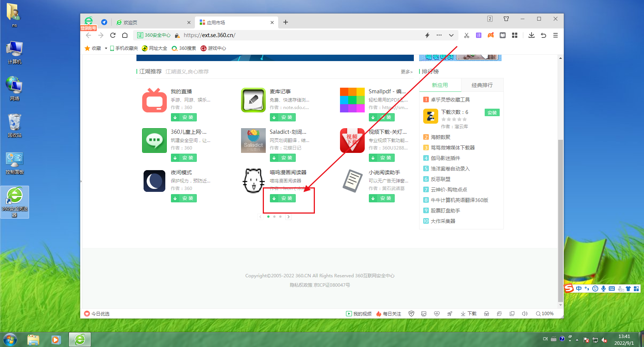Open the downloads arrow icon in toolbar

click(532, 35)
